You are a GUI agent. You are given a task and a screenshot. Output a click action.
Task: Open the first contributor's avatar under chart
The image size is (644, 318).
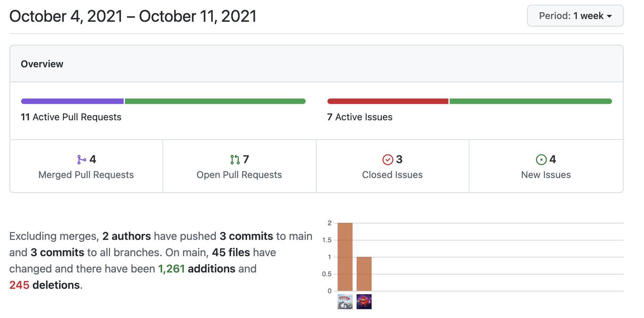[x=345, y=301]
